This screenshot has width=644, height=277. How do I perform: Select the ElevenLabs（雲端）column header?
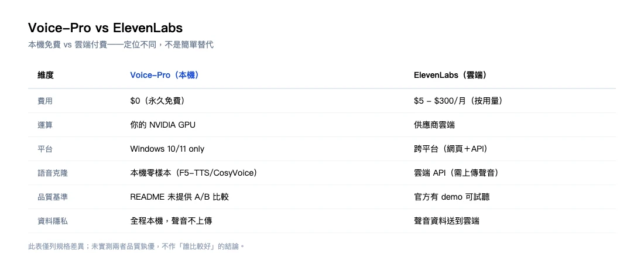pyautogui.click(x=451, y=75)
